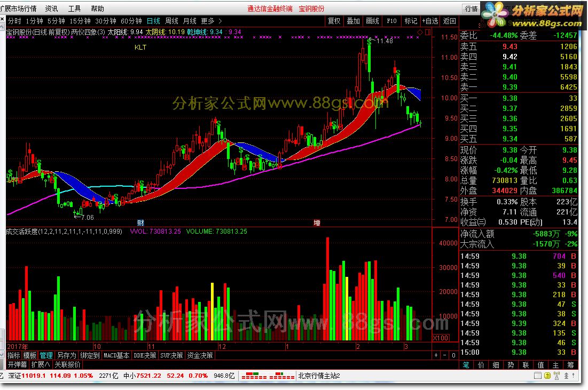Select DDE决策 template

tap(145, 355)
